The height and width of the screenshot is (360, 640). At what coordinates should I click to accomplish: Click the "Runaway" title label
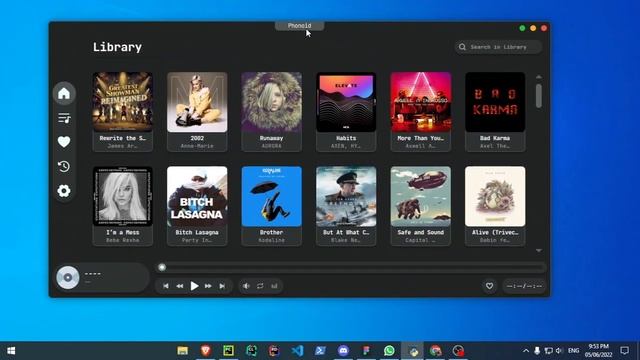click(271, 138)
